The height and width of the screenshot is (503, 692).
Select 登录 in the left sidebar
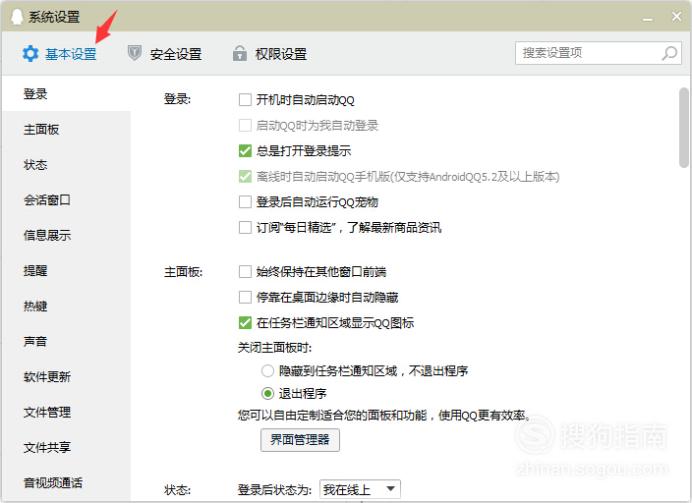[x=66, y=94]
